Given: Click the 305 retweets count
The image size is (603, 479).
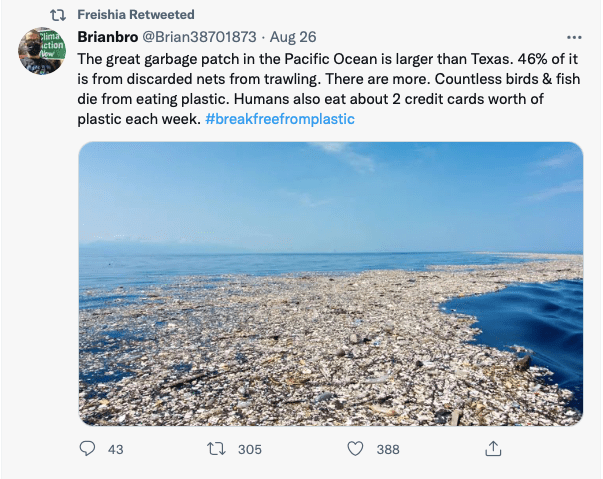Looking at the screenshot, I should (249, 449).
